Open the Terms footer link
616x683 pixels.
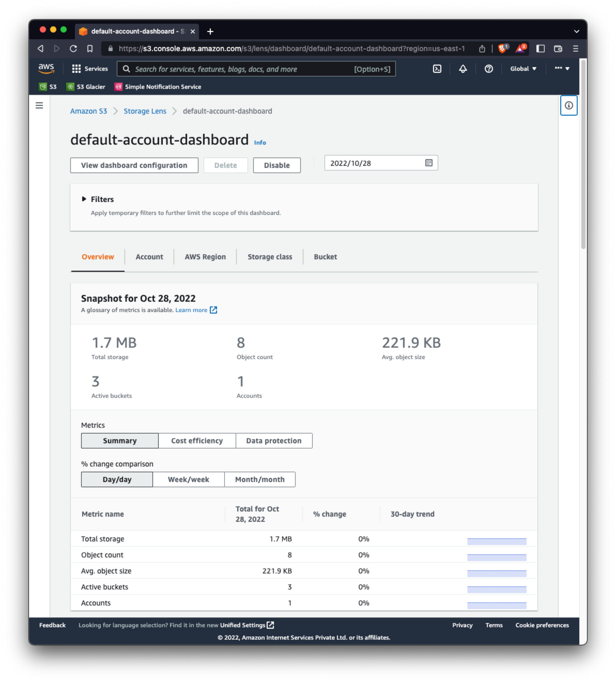click(494, 625)
